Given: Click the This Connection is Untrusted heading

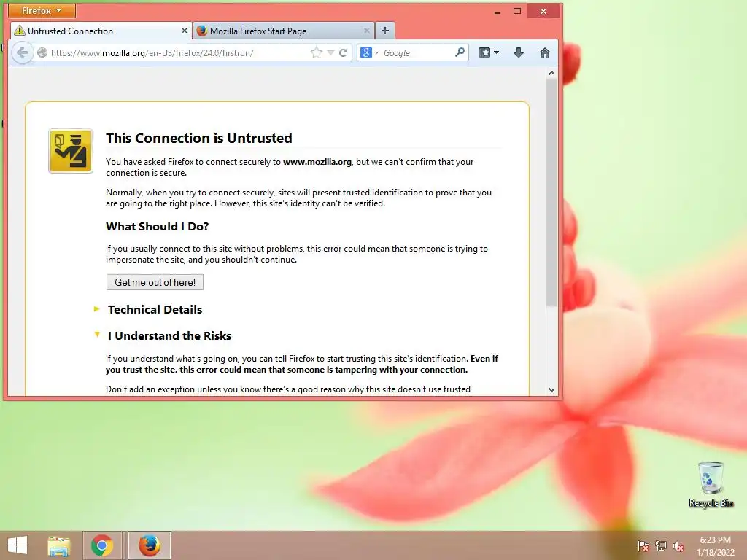Looking at the screenshot, I should pos(199,138).
